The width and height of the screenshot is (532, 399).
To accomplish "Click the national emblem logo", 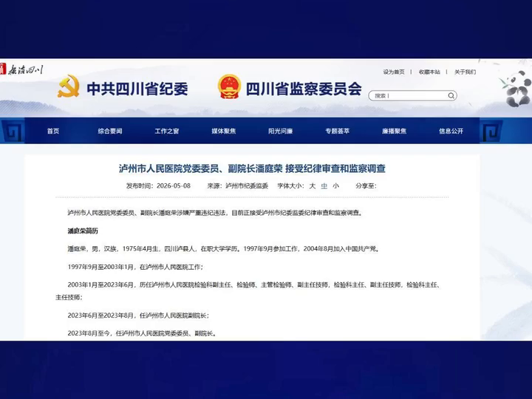I will click(229, 87).
